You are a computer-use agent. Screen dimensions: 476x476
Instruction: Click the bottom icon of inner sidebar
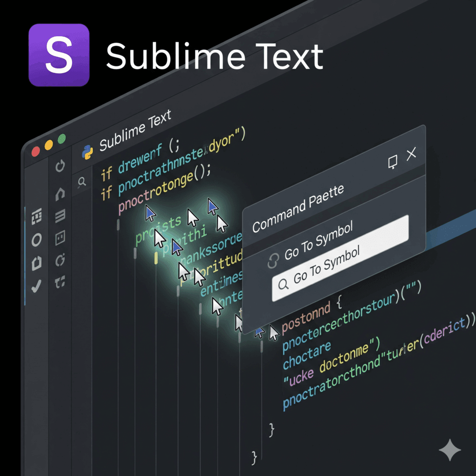point(60,281)
